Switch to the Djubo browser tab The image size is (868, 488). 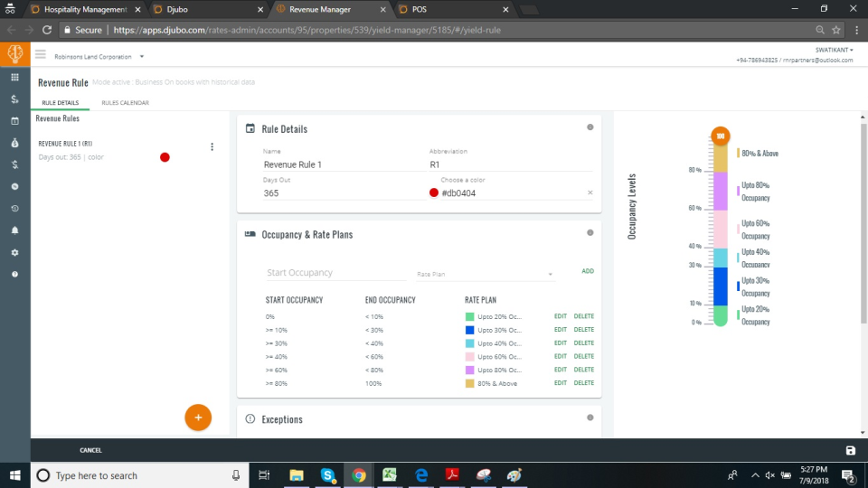(x=208, y=9)
